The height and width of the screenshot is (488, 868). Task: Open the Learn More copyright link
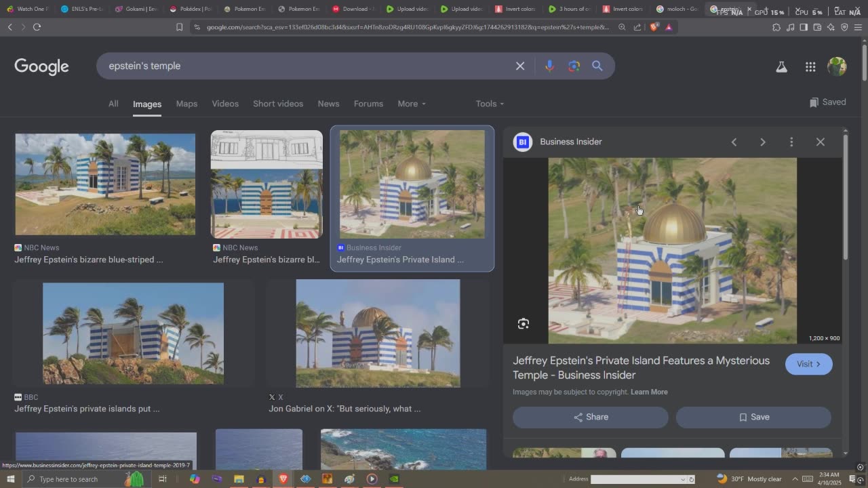coord(649,392)
